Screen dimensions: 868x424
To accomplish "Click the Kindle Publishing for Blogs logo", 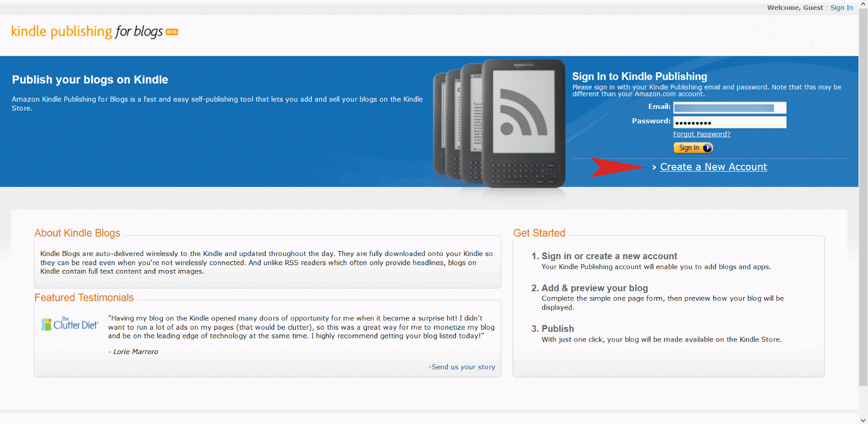I will click(x=94, y=32).
